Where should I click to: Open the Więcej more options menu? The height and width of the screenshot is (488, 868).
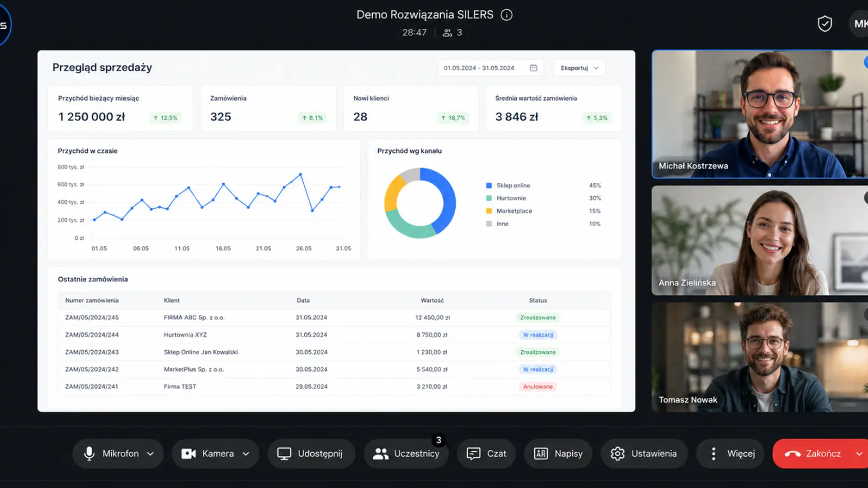coord(730,453)
